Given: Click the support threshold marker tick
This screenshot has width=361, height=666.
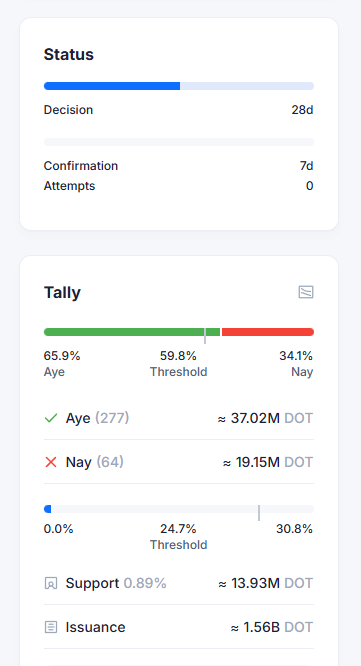Looking at the screenshot, I should click(x=259, y=513).
